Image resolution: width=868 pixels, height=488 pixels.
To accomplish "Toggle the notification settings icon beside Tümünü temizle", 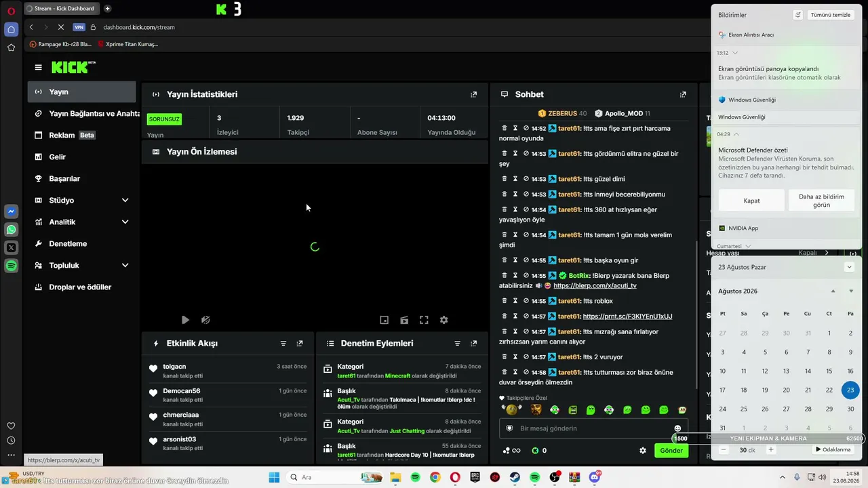I will tap(798, 15).
